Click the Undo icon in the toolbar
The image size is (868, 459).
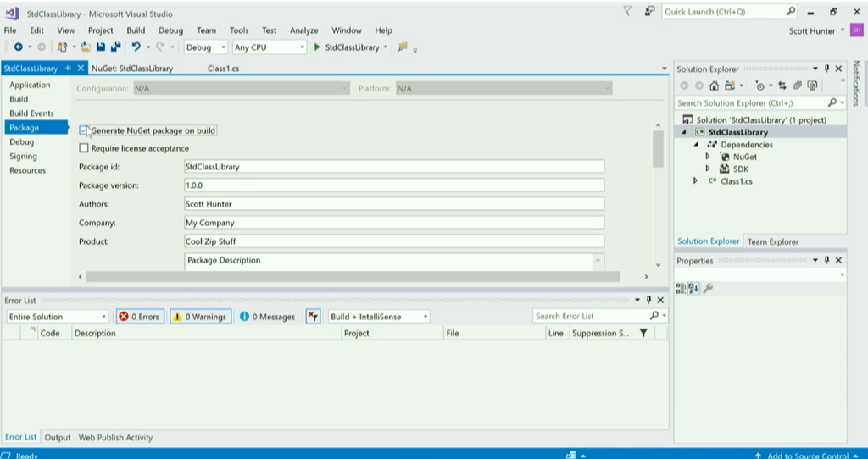coord(136,47)
